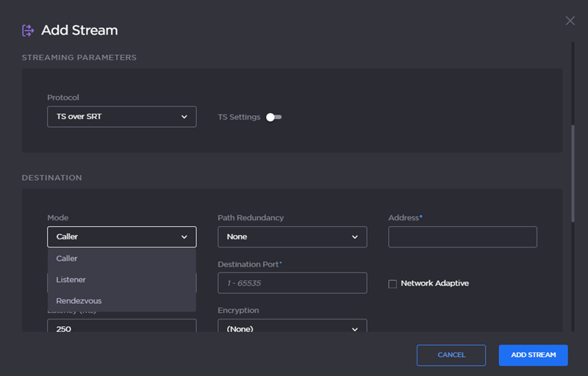
Task: Collapse the Mode list via its chevron
Action: pos(184,237)
